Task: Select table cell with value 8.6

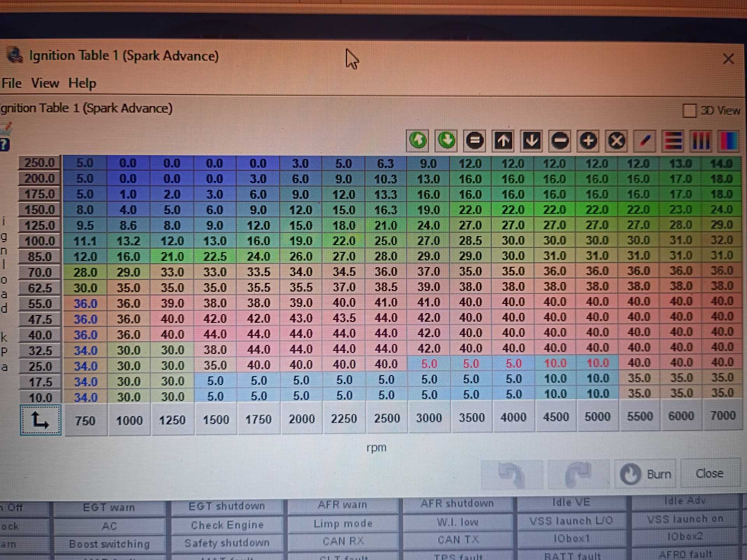Action: [x=128, y=226]
